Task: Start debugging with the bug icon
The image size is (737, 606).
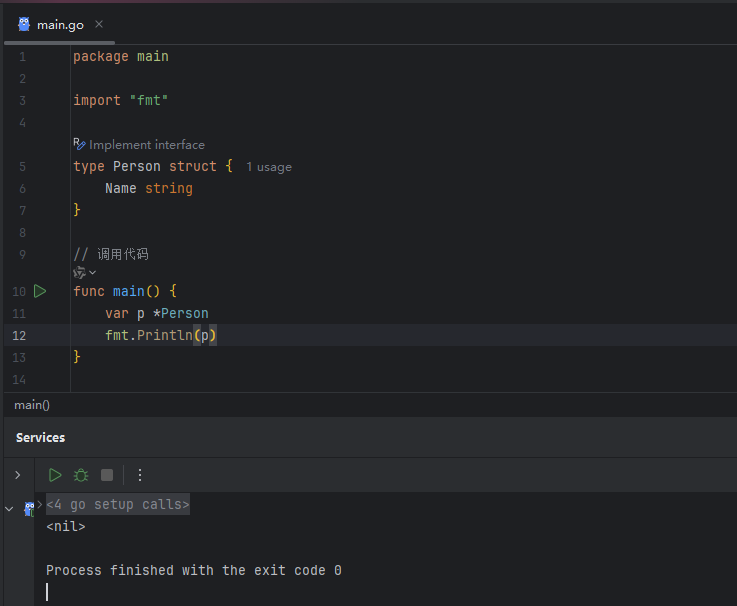Action: pyautogui.click(x=81, y=475)
